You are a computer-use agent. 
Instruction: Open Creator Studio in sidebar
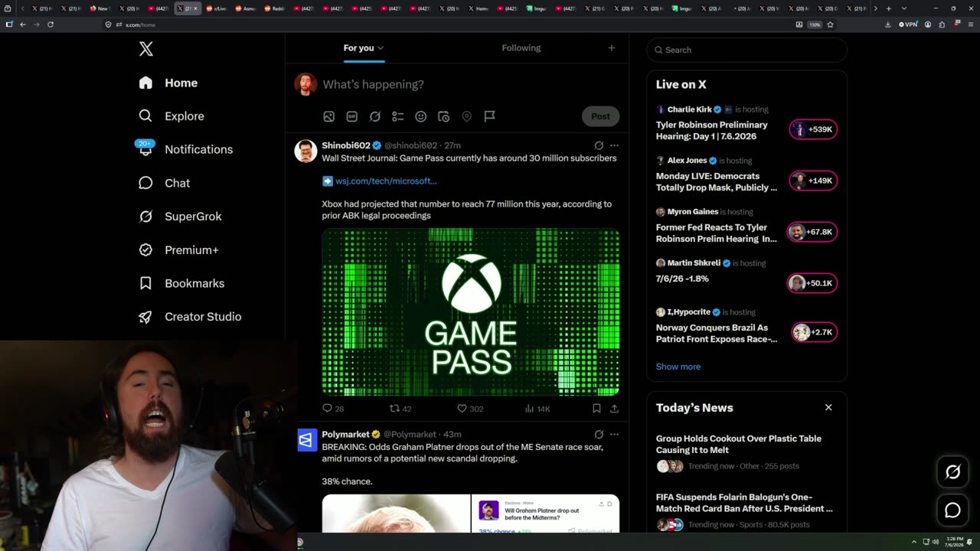pyautogui.click(x=190, y=317)
